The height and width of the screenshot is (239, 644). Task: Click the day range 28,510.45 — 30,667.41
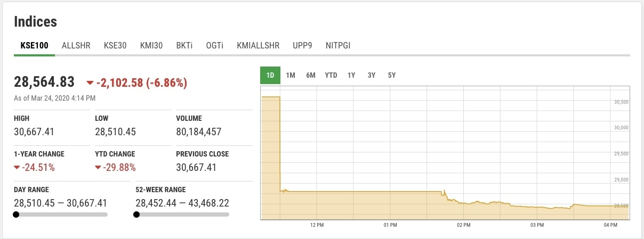point(61,203)
